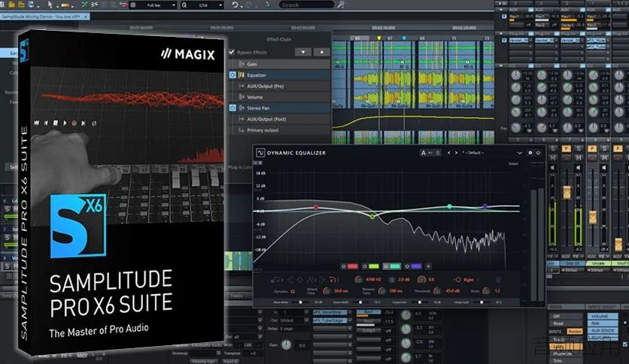The width and height of the screenshot is (629, 364).
Task: Click the 2.0 dB gain knob
Action: (391, 280)
